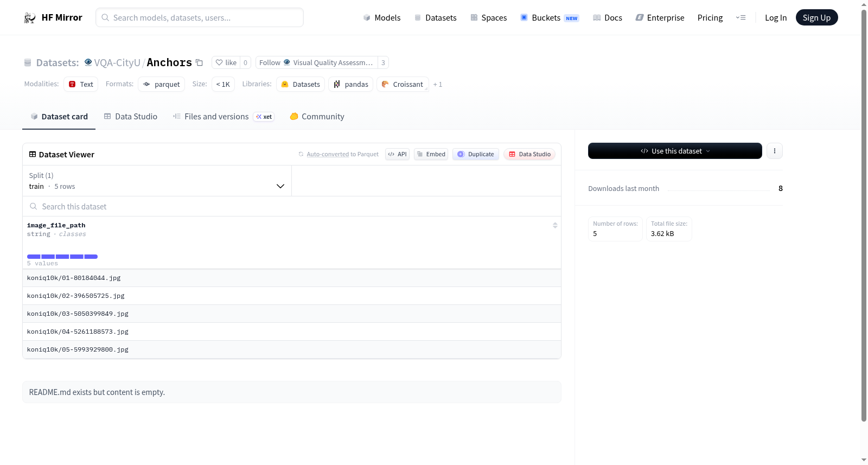
Task: Open the VQA-CityU organization link
Action: [x=117, y=63]
